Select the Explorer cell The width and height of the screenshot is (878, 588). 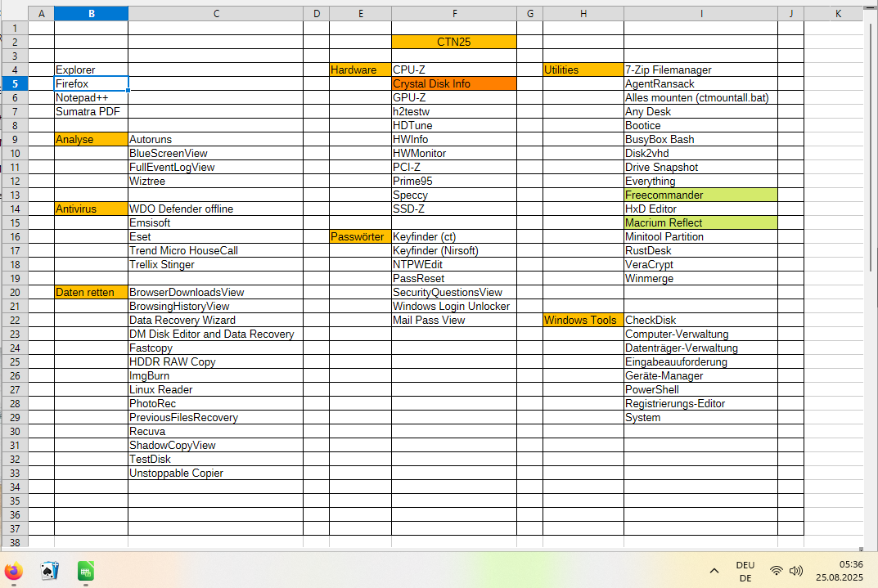(92, 70)
